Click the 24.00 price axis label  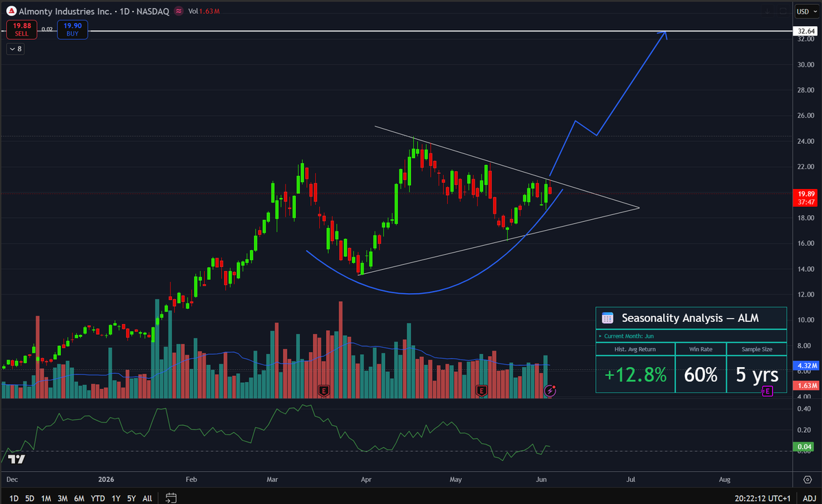pyautogui.click(x=806, y=141)
